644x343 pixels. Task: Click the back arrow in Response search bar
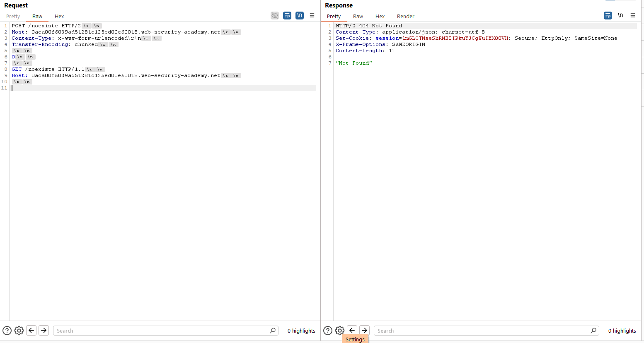(352, 330)
